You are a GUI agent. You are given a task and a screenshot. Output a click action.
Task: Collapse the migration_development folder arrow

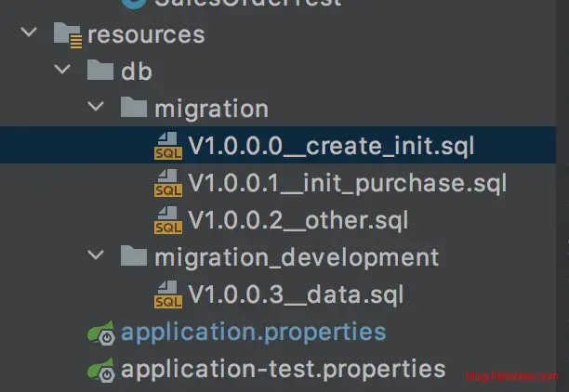(x=96, y=257)
